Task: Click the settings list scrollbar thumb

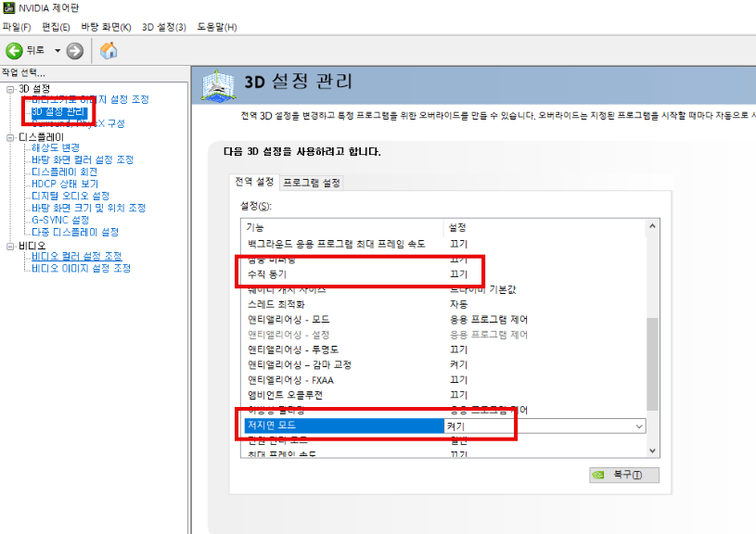Action: (652, 364)
